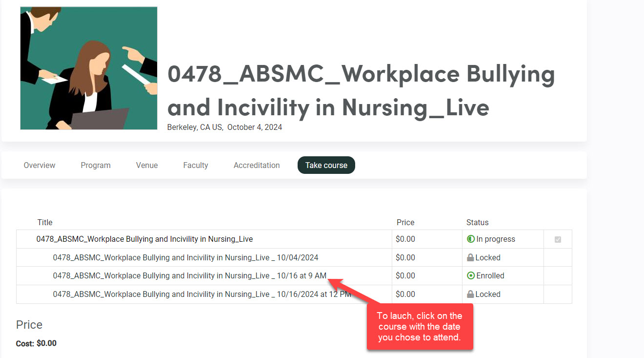
Task: Select the Accreditation tab
Action: (x=257, y=165)
